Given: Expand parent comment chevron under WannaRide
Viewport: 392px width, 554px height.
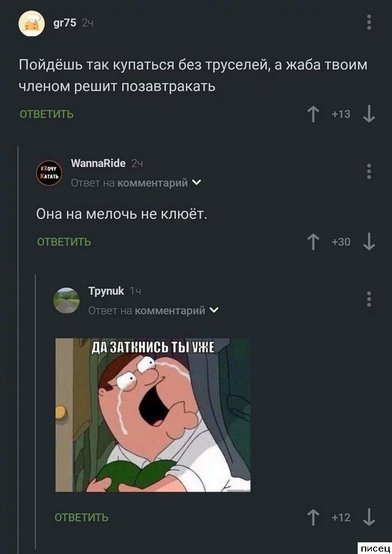Looking at the screenshot, I should click(197, 183).
